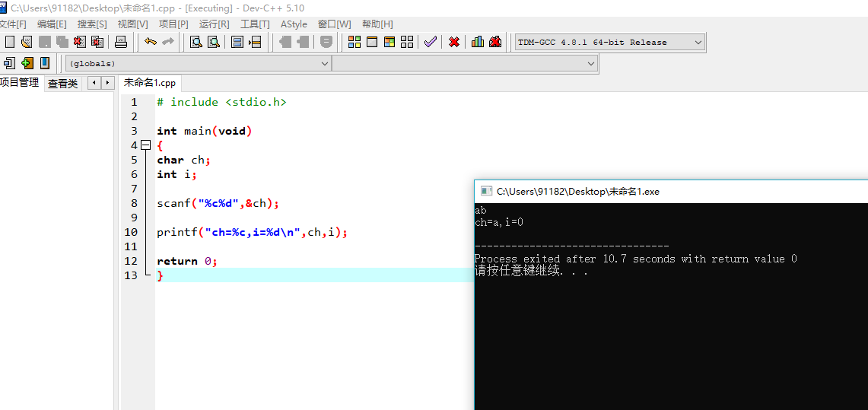Click the Goto function toolbar icon

point(237,42)
